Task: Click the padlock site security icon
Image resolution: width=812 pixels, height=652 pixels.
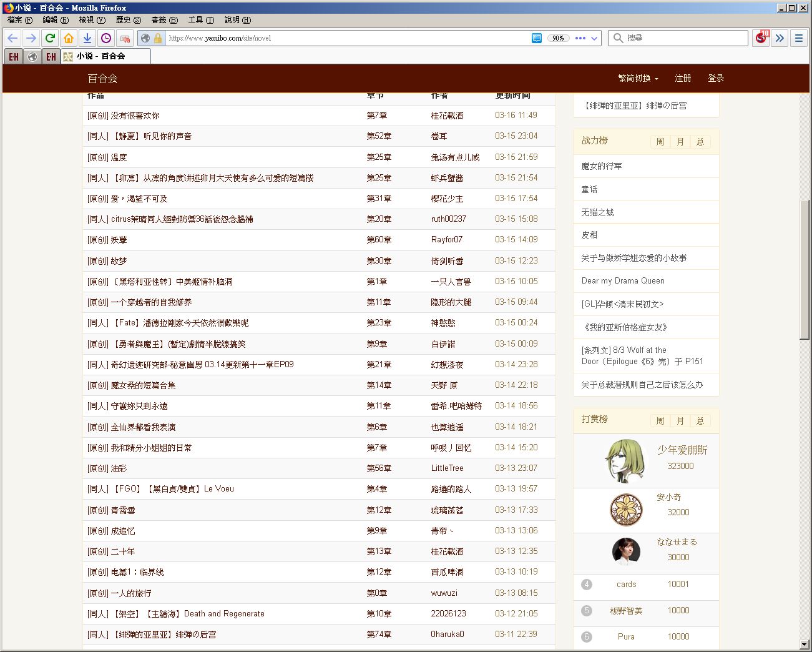Action: coord(158,38)
